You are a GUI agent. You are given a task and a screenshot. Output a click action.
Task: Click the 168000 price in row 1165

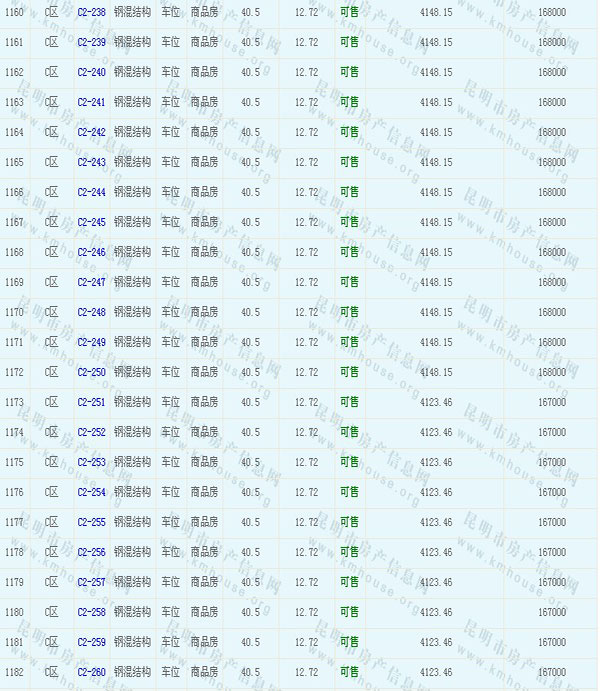(x=551, y=162)
